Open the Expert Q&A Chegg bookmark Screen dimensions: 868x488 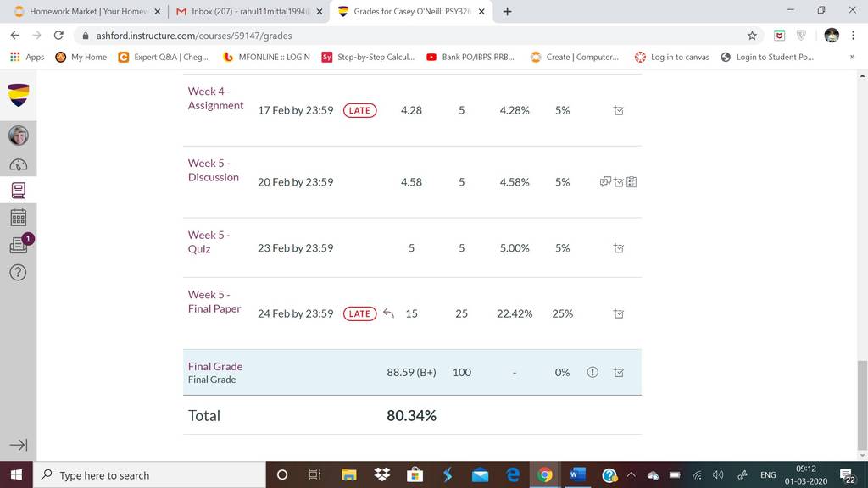point(164,57)
